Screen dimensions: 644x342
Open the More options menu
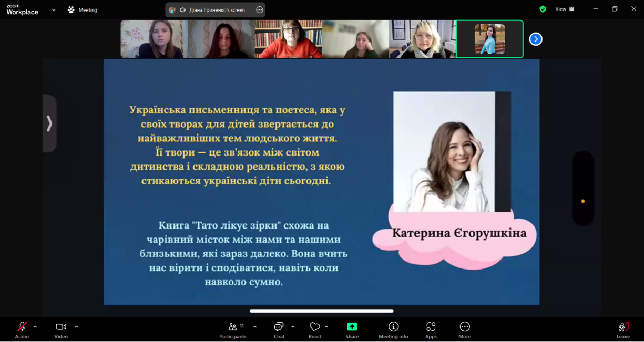[464, 330]
